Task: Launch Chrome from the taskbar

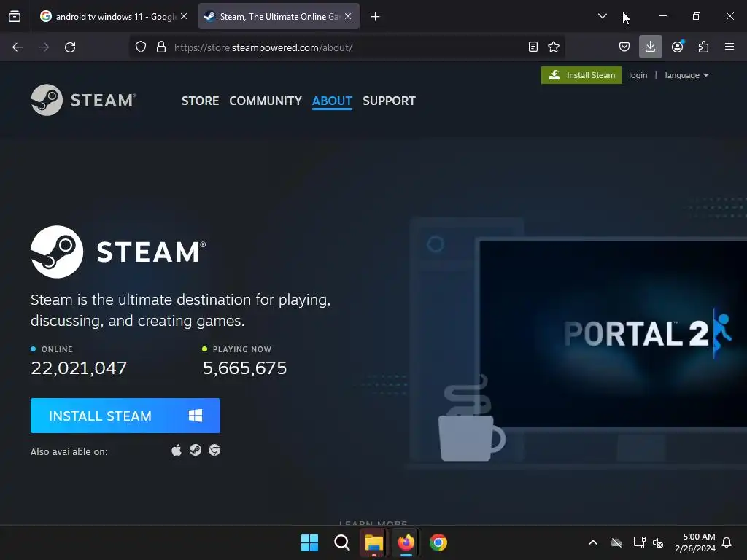Action: (438, 542)
